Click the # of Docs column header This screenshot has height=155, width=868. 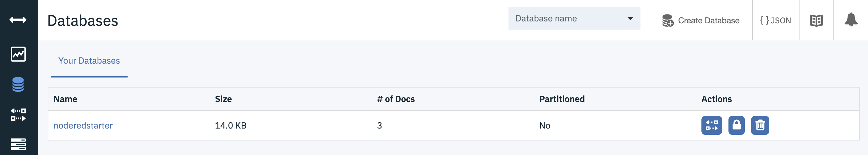pos(396,99)
